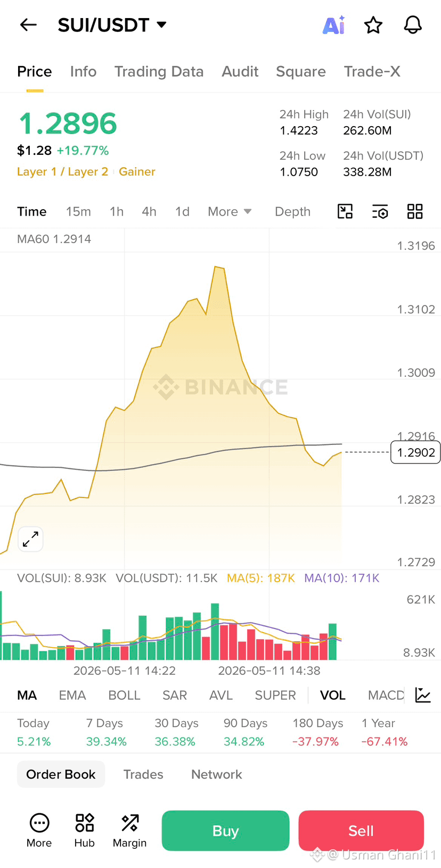Screen dimensions: 441x868
Task: Toggle the SUPER indicator
Action: click(x=275, y=696)
